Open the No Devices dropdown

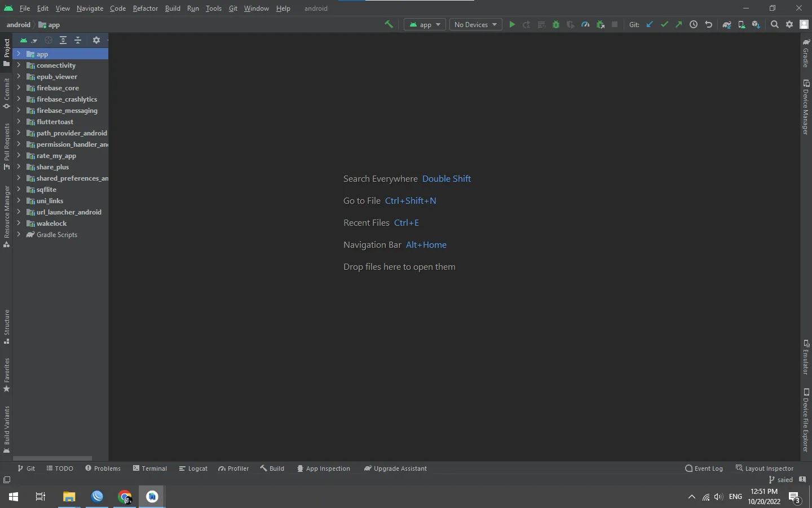pos(476,24)
